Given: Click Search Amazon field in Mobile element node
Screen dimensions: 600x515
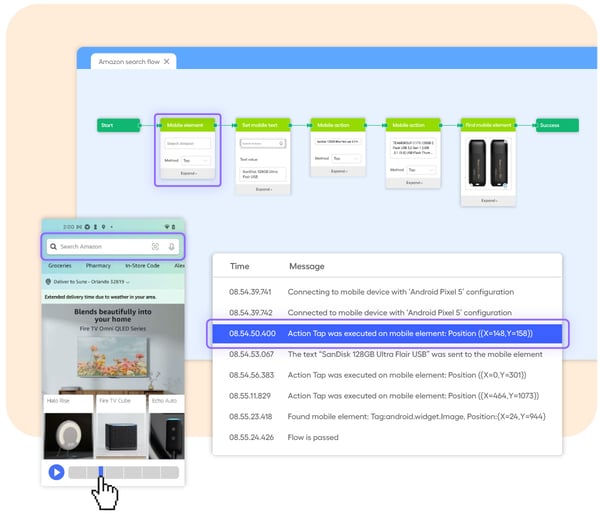Looking at the screenshot, I should click(x=188, y=143).
